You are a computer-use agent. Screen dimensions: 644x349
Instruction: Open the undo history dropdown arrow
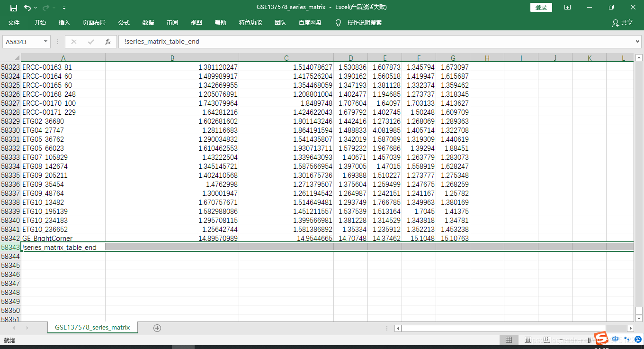pyautogui.click(x=36, y=8)
